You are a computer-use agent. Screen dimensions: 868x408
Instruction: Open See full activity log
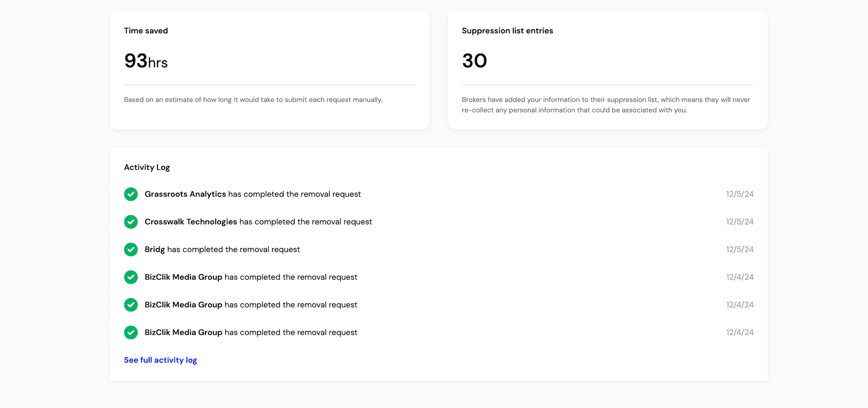(160, 360)
